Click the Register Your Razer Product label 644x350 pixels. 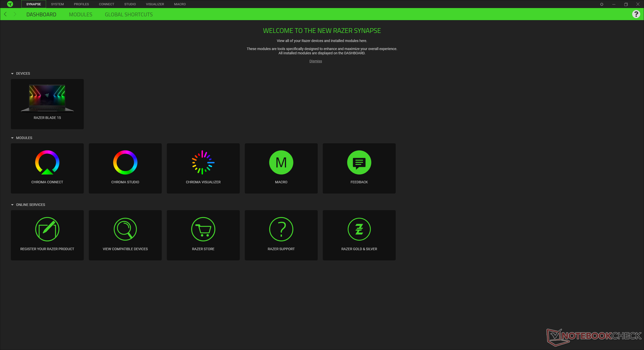[x=47, y=249]
